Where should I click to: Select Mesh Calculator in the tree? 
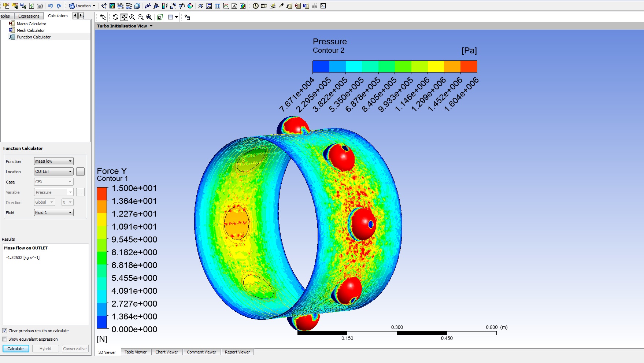click(31, 30)
